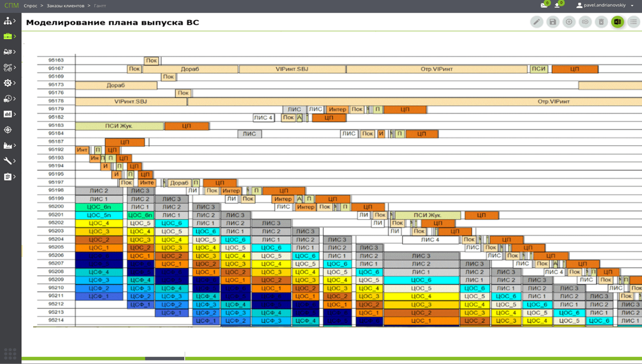Expand the green briefcase sidebar section
This screenshot has height=364, width=642.
coord(9,36)
